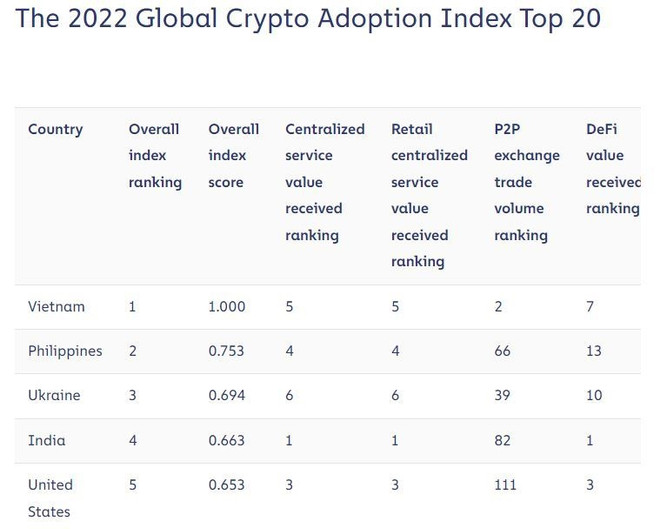Click the Overall index ranking header

point(155,156)
